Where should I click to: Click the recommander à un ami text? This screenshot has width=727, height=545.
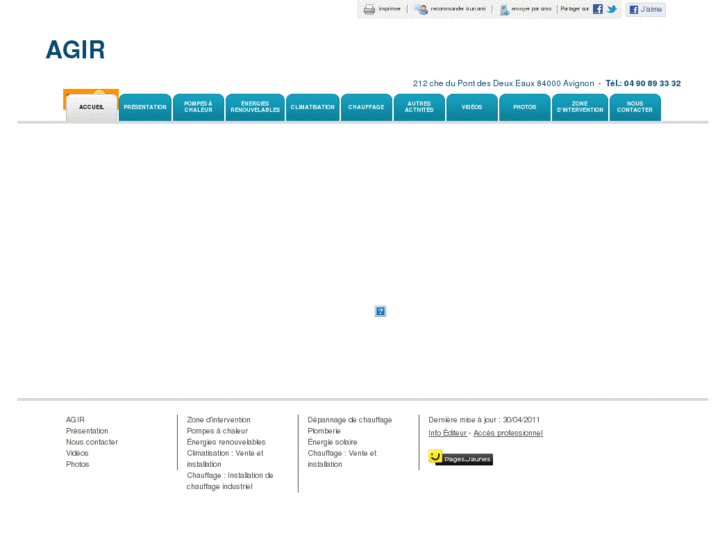point(458,9)
